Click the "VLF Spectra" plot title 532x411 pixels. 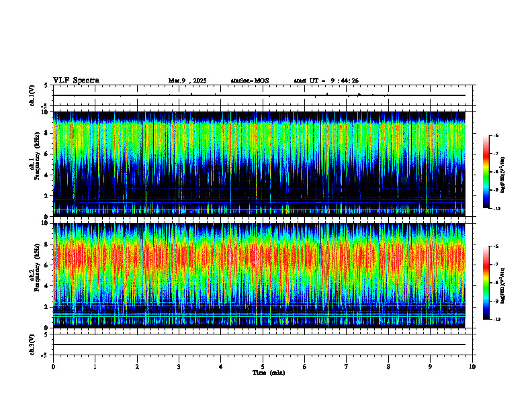click(76, 81)
